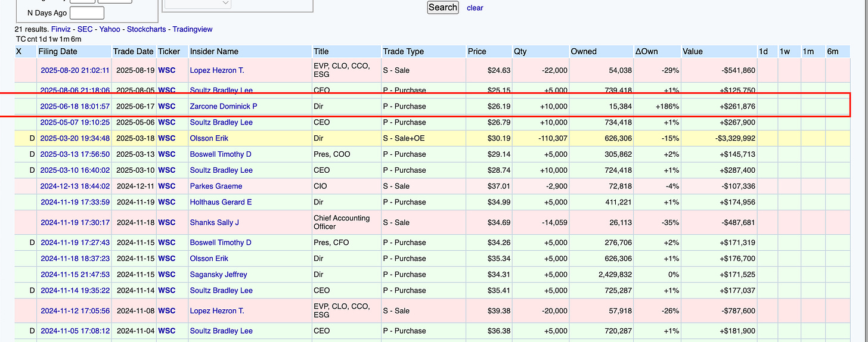The height and width of the screenshot is (342, 868).
Task: Sort by Trade Date column header
Action: [x=134, y=51]
